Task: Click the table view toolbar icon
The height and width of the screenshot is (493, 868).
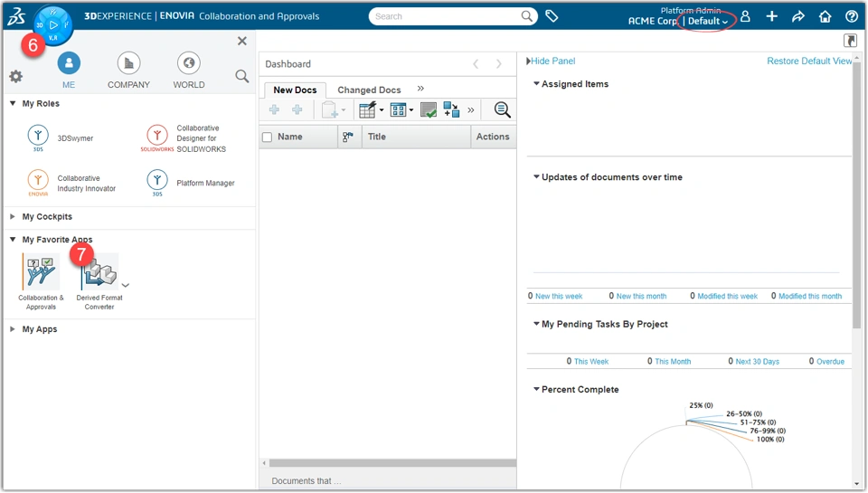Action: click(x=368, y=109)
